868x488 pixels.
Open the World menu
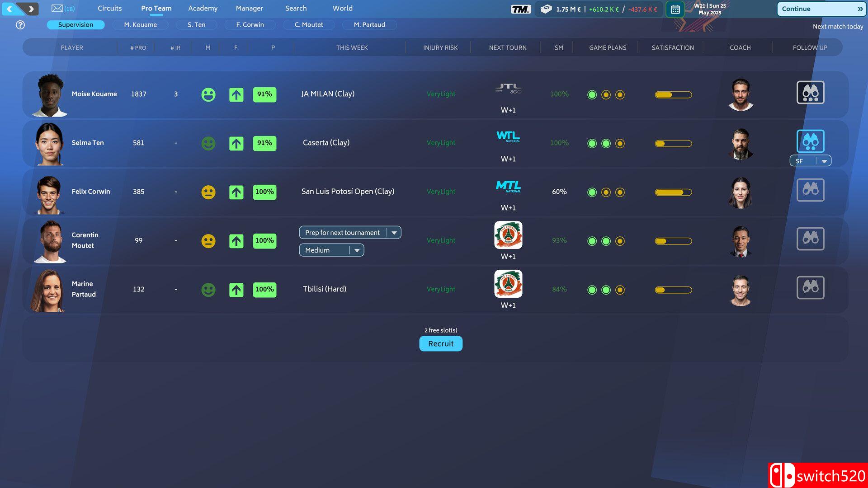point(342,8)
